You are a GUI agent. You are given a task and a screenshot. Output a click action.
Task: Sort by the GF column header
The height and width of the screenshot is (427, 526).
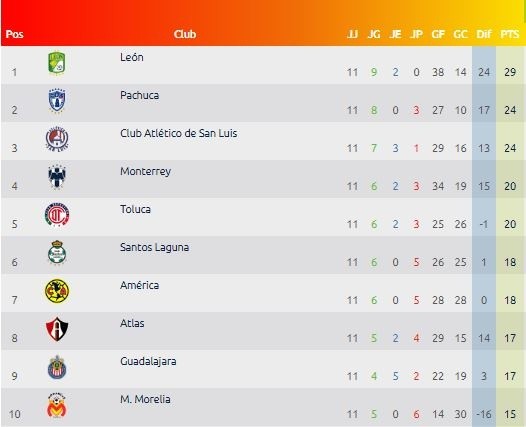tap(438, 34)
